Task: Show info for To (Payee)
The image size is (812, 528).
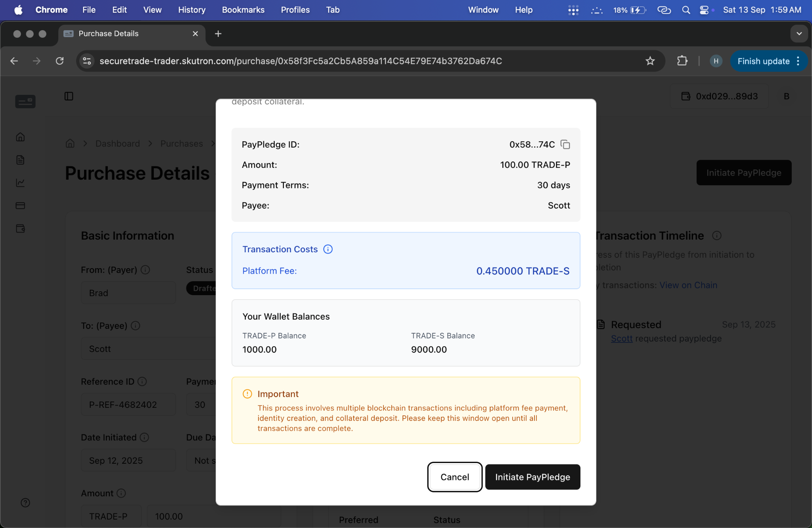Action: [x=136, y=326]
